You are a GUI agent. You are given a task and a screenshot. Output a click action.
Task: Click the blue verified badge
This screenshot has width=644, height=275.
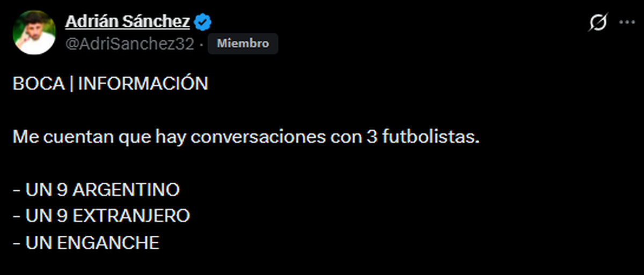click(203, 22)
